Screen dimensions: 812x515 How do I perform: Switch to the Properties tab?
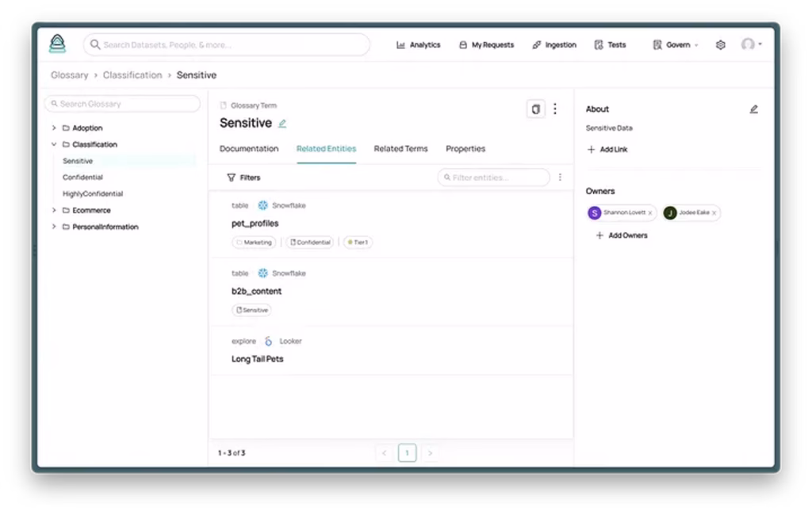pos(465,149)
